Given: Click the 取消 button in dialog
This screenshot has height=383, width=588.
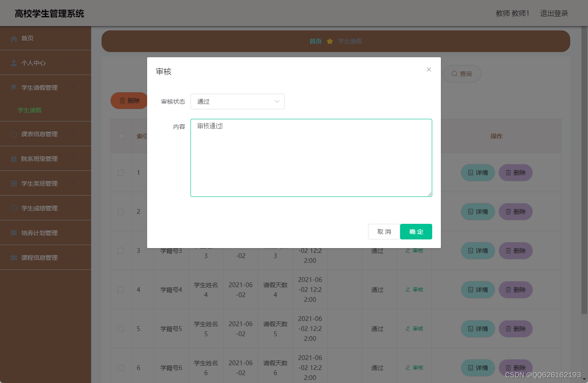Looking at the screenshot, I should (x=384, y=232).
